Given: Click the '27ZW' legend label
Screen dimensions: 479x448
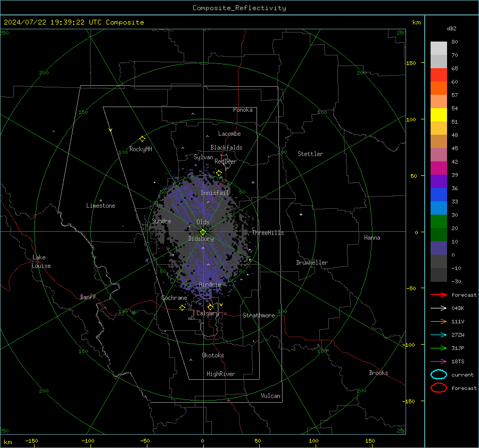Looking at the screenshot, I should click(x=458, y=335).
